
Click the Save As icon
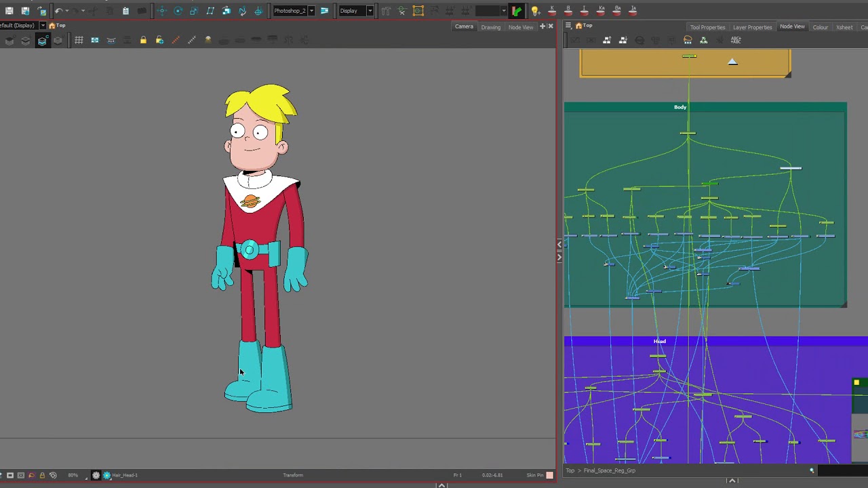click(x=25, y=11)
